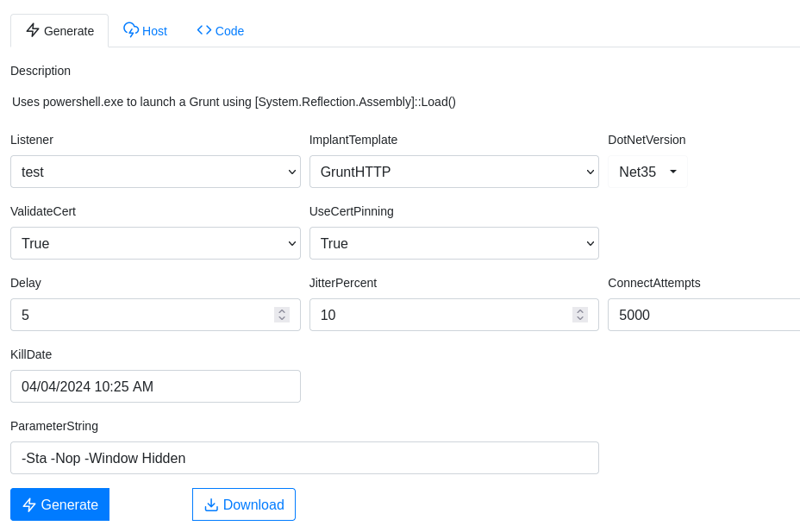
Task: Click the ConnectAttempts field showing 5000
Action: click(x=704, y=315)
